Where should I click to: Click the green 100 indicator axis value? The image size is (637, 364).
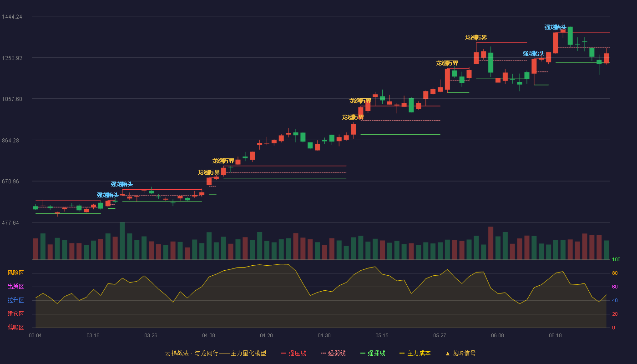(616, 260)
